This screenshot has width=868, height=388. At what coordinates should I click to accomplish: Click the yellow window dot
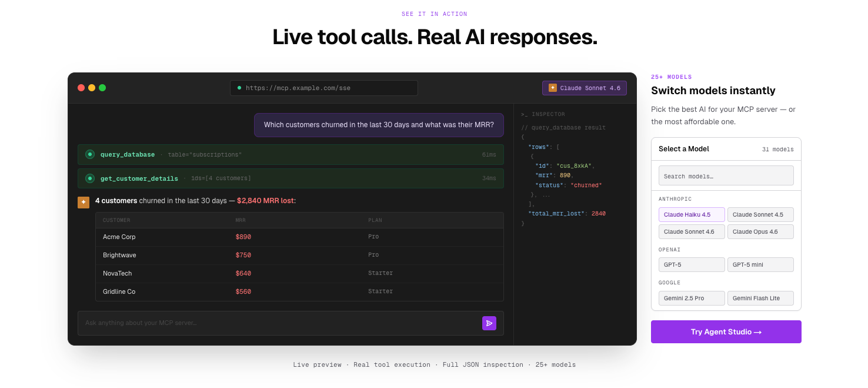pyautogui.click(x=92, y=88)
